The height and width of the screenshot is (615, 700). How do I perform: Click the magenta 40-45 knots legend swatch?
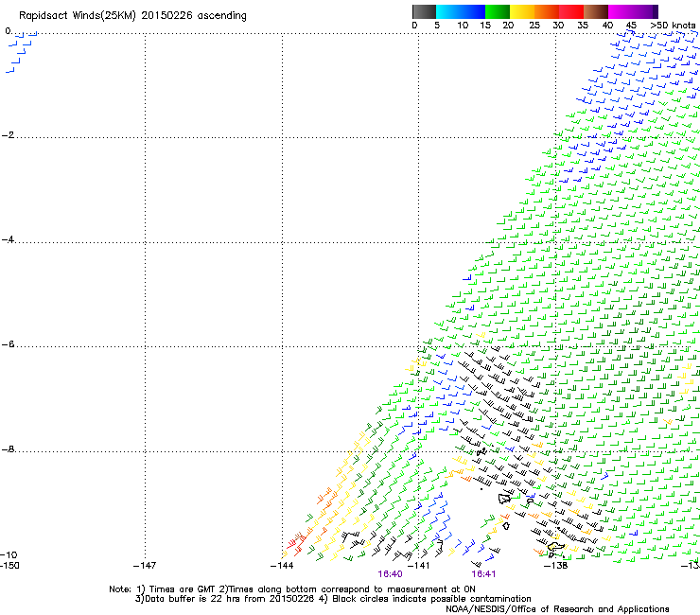621,11
